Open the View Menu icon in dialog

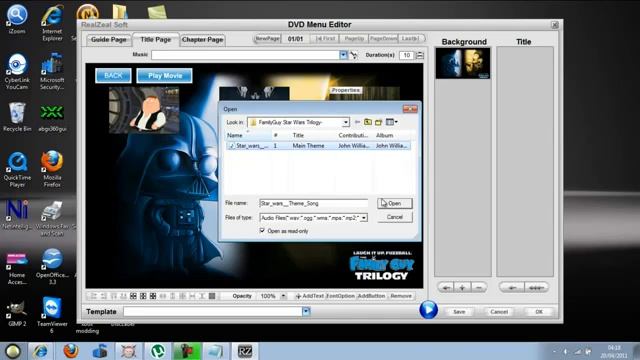(391, 122)
